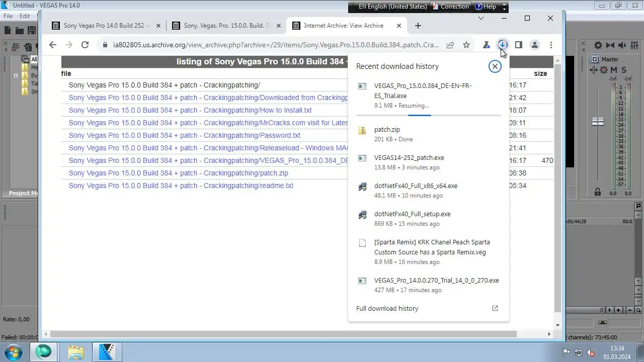The image size is (644, 362).
Task: Click Remove unused media icon in Project Media
Action: click(15, 47)
